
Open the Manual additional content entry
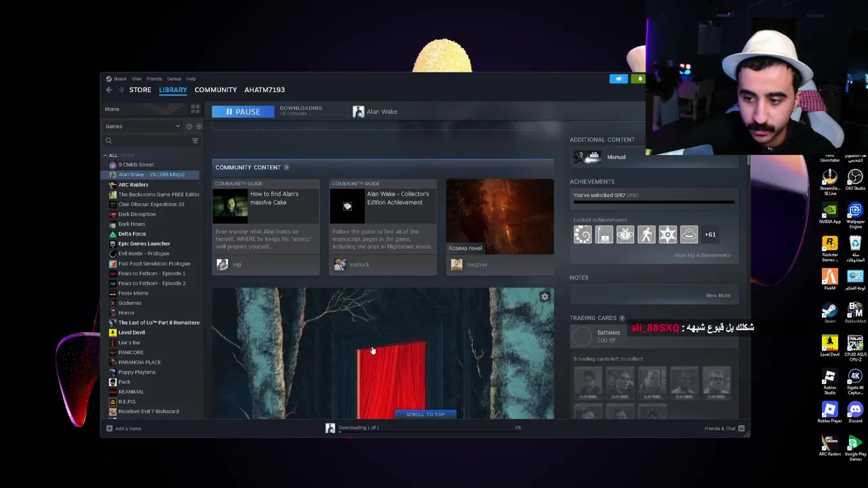616,157
